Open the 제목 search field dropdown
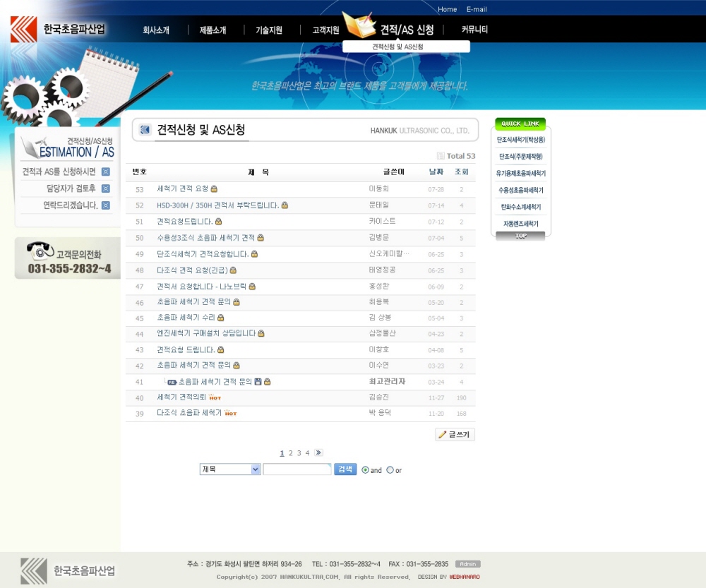The height and width of the screenshot is (588, 706). click(230, 469)
